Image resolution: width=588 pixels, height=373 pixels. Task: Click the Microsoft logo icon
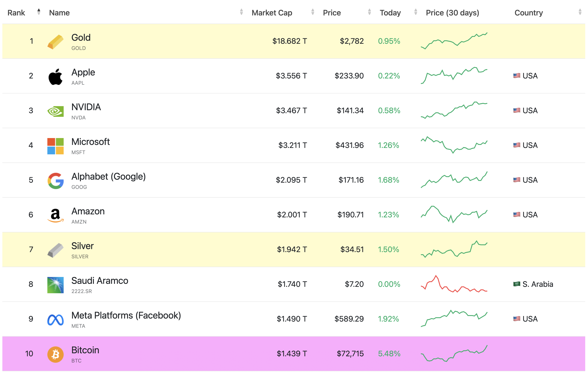click(x=55, y=146)
